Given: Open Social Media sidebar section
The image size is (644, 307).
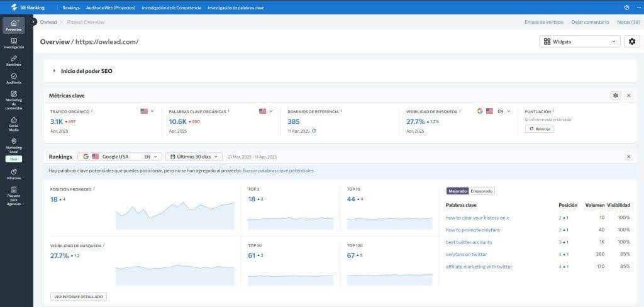Looking at the screenshot, I should (14, 124).
